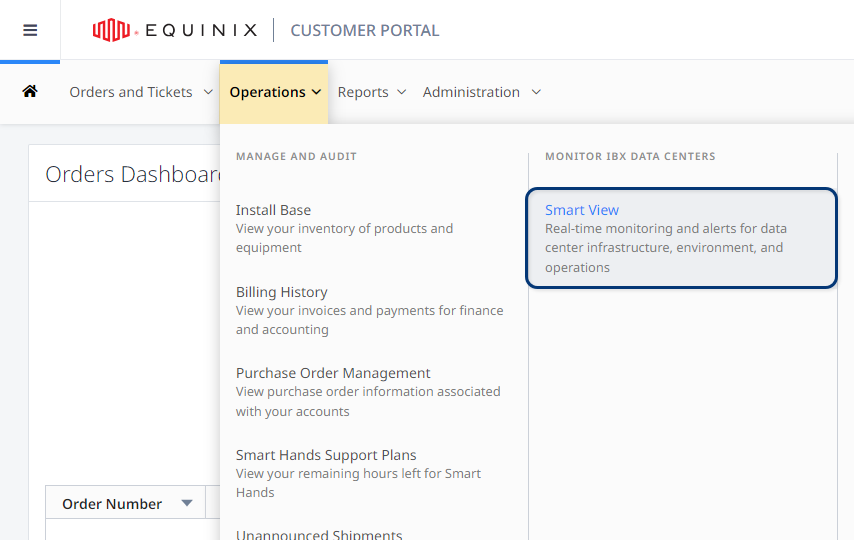Image resolution: width=854 pixels, height=540 pixels.
Task: Click the Orders Dashboard heading
Action: (133, 174)
